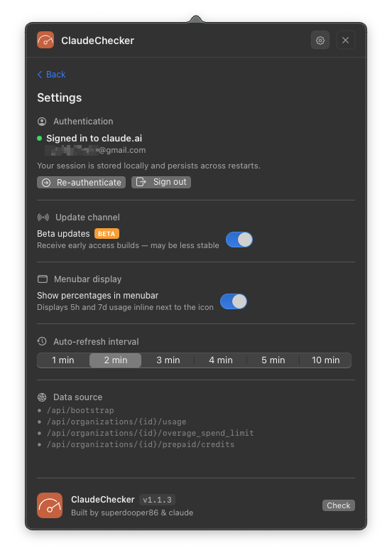The image size is (392, 558).
Task: Click the Update channel broadcast icon
Action: [43, 217]
